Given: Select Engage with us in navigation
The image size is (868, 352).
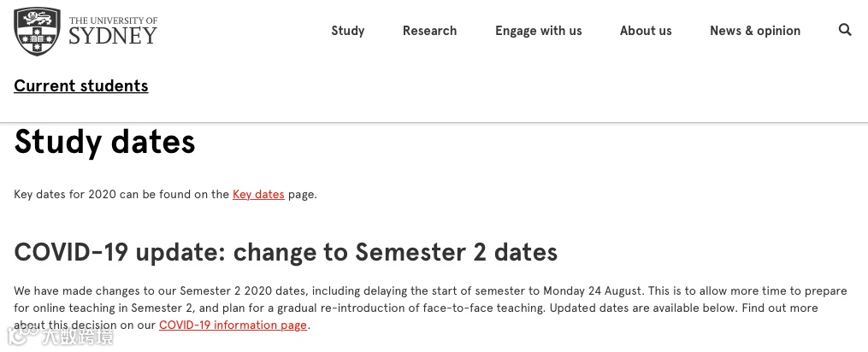Looking at the screenshot, I should tap(538, 31).
